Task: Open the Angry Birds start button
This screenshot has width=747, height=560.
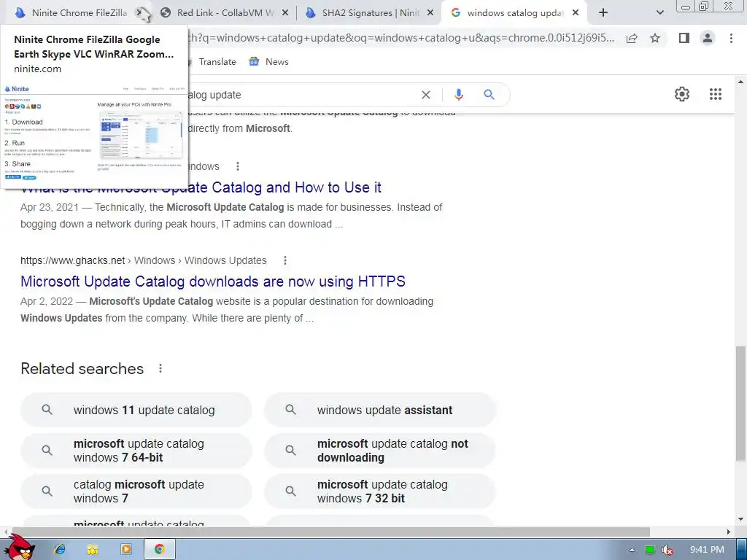Action: pyautogui.click(x=20, y=548)
